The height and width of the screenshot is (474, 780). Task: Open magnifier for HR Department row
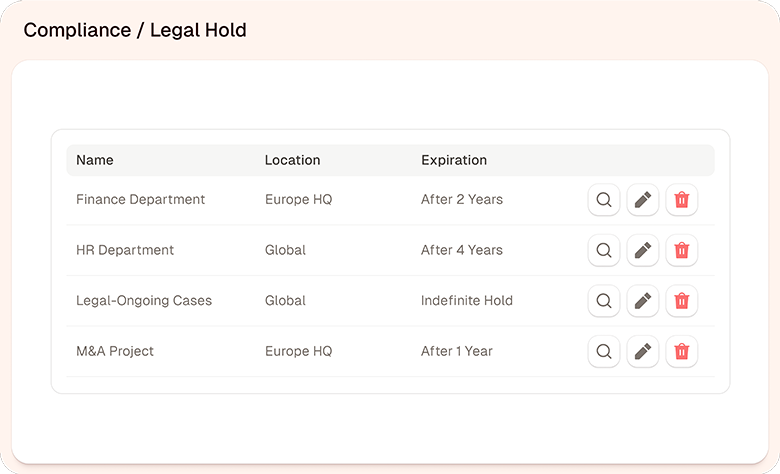point(603,250)
